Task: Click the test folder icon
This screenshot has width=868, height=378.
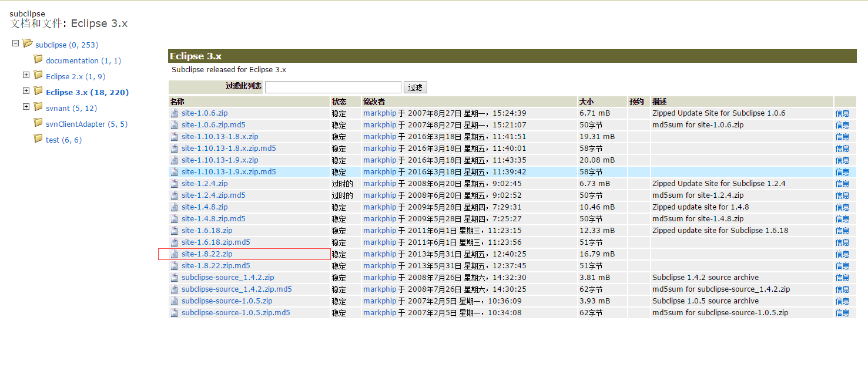Action: click(x=38, y=139)
